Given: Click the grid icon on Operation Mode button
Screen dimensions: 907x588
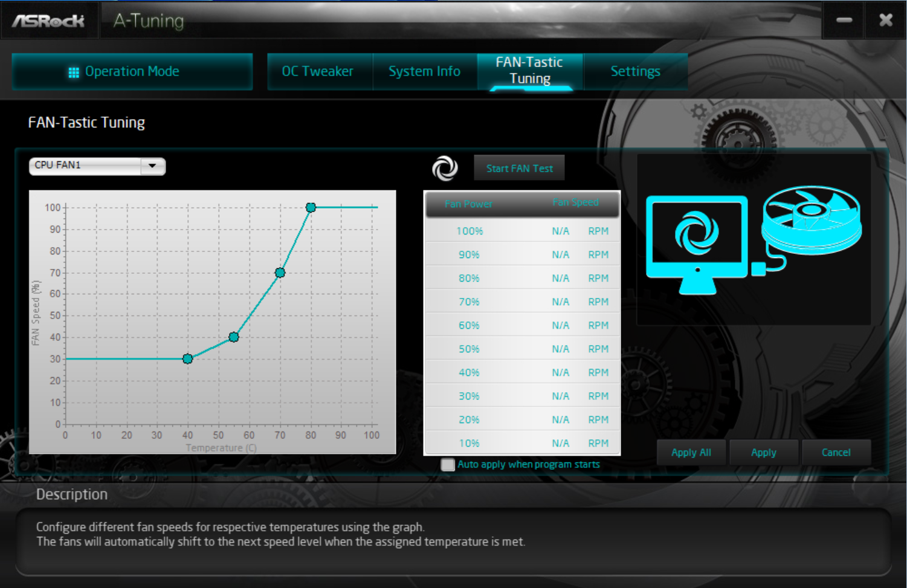Looking at the screenshot, I should (74, 71).
